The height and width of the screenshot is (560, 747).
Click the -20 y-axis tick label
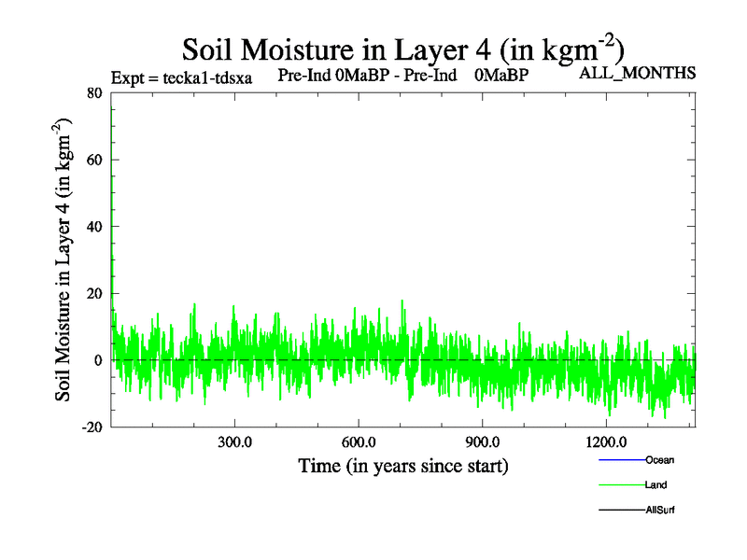point(91,427)
